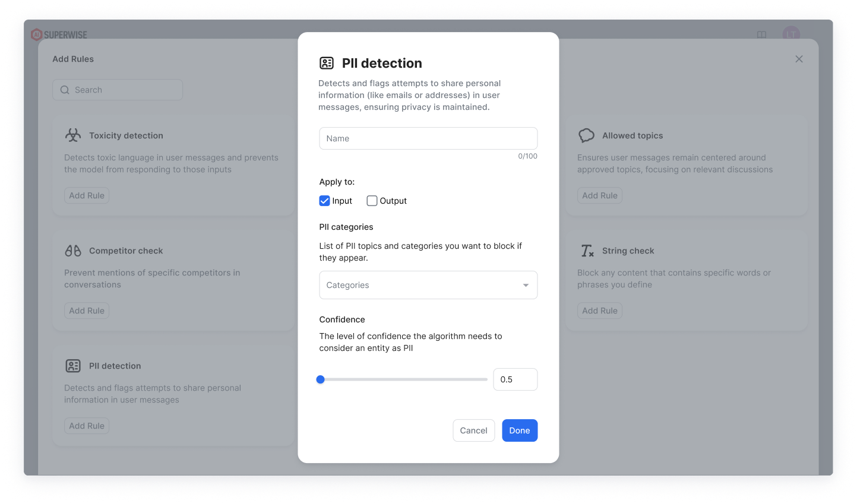Open the documentation book icon in top bar
This screenshot has height=504, width=857.
click(x=761, y=35)
